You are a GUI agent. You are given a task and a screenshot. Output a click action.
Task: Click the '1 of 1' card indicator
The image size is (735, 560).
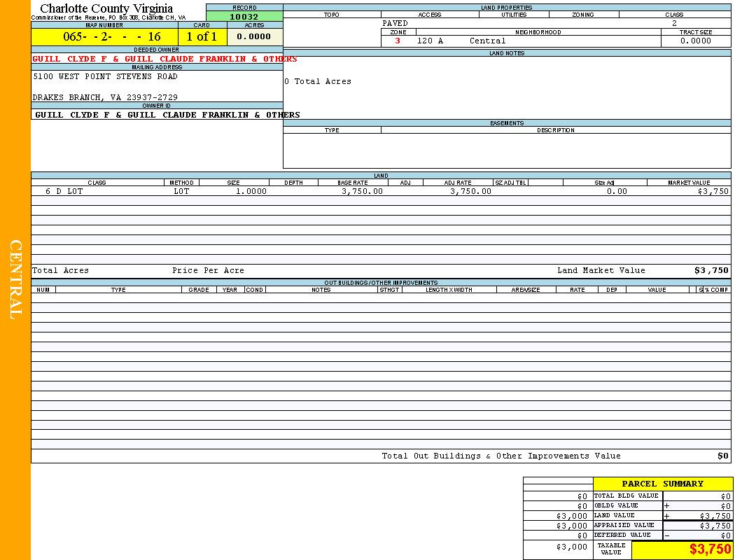pos(202,36)
